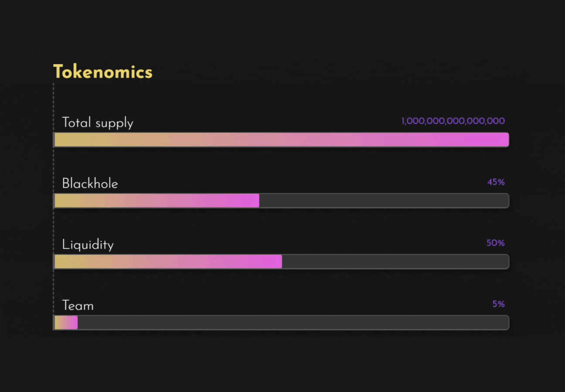The height and width of the screenshot is (392, 565).
Task: Click the 5% Team percentage
Action: coord(499,304)
